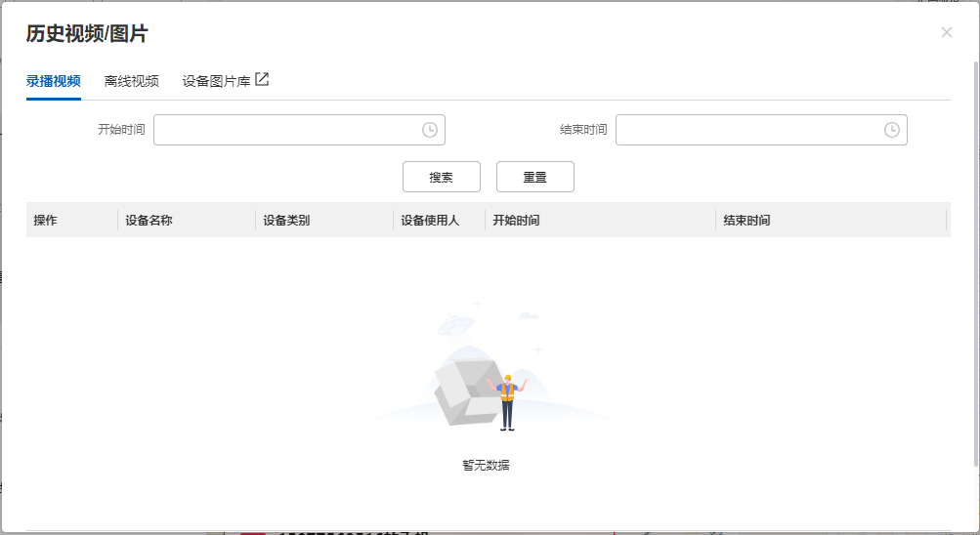Click the 开始时间 column header in table
The height and width of the screenshot is (535, 980).
point(600,220)
